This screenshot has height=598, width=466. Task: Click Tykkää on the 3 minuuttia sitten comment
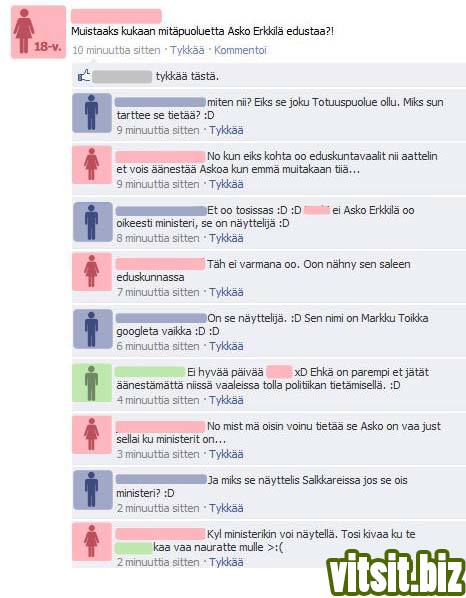tap(226, 454)
